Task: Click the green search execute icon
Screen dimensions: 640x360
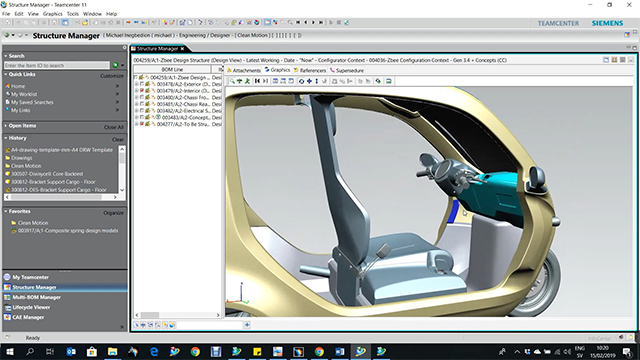Action: coord(116,65)
